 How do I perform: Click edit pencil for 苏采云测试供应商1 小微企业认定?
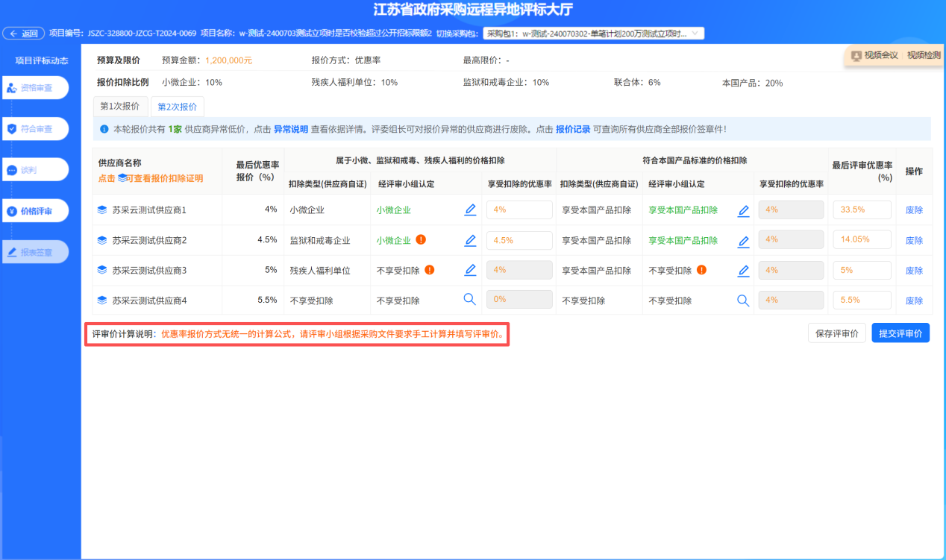[470, 210]
